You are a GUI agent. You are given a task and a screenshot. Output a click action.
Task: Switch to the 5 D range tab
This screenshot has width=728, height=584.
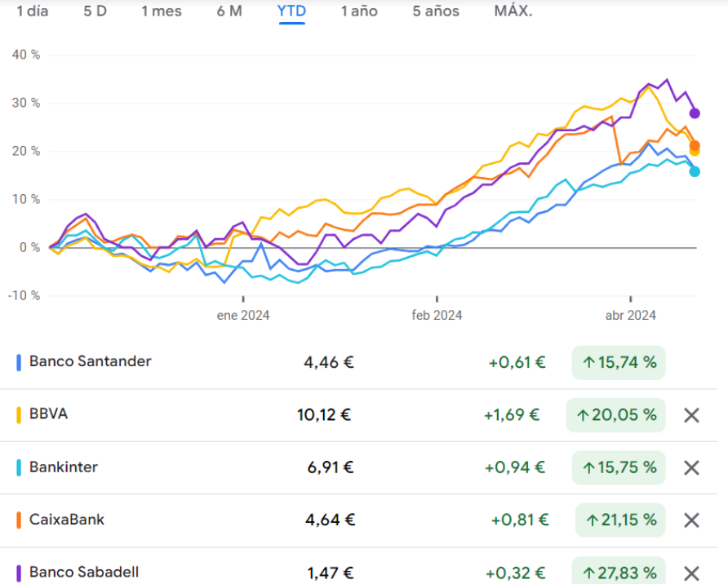pyautogui.click(x=95, y=11)
